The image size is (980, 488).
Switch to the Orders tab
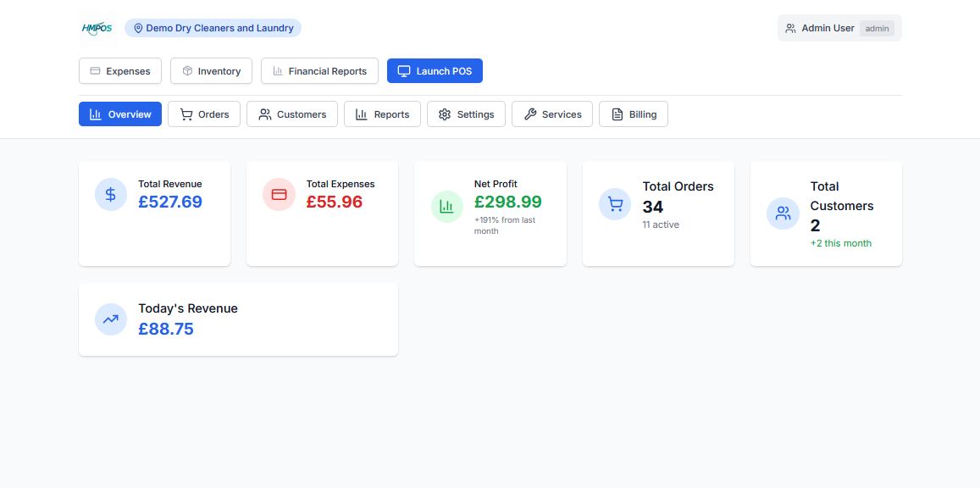[204, 114]
